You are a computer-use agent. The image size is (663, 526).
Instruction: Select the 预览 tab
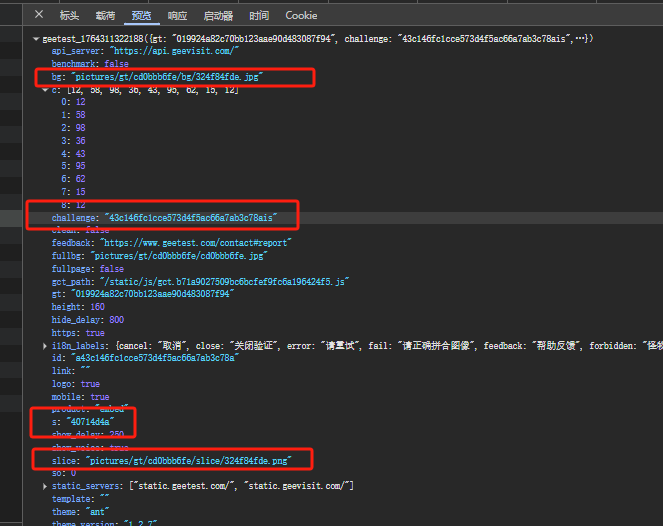point(142,16)
